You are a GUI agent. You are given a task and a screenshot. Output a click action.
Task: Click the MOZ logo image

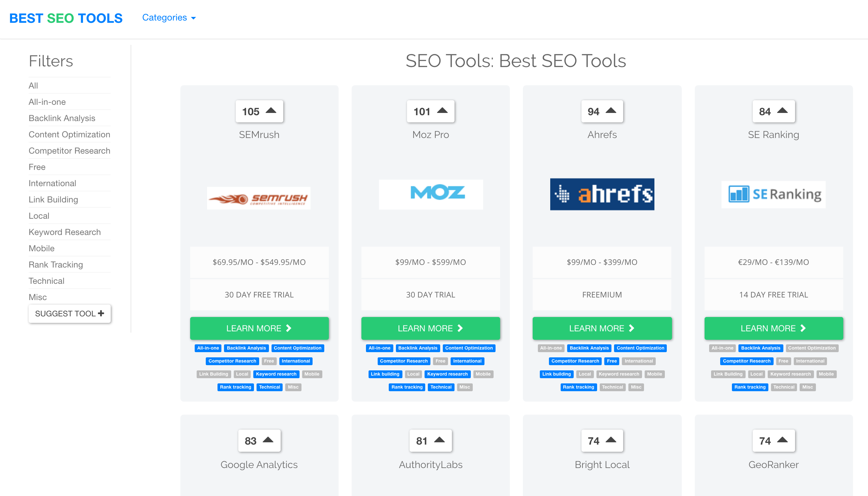point(430,194)
